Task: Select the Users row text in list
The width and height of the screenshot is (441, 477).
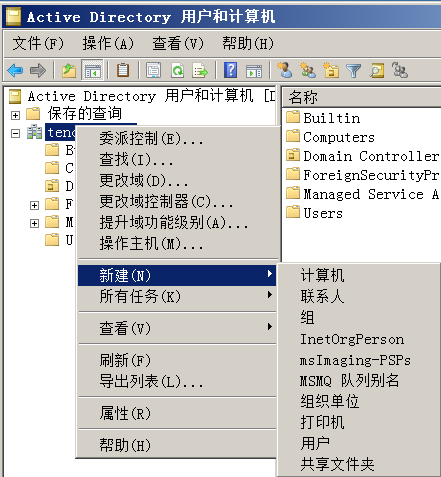Action: point(323,213)
